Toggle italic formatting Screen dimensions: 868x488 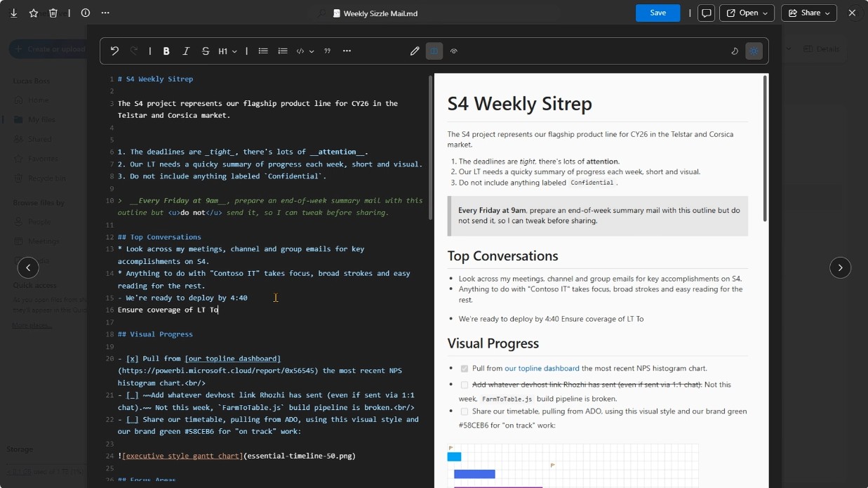pos(186,51)
